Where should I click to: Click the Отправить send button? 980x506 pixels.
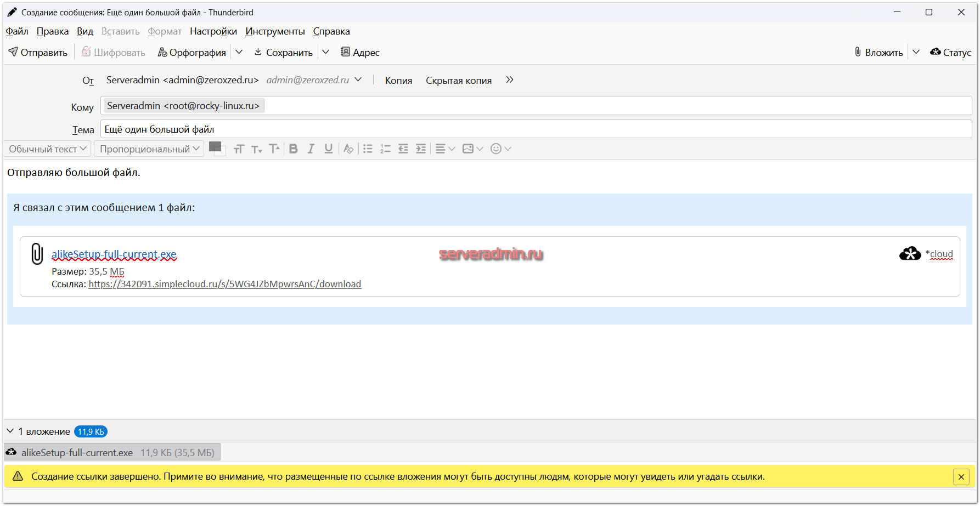pos(38,53)
